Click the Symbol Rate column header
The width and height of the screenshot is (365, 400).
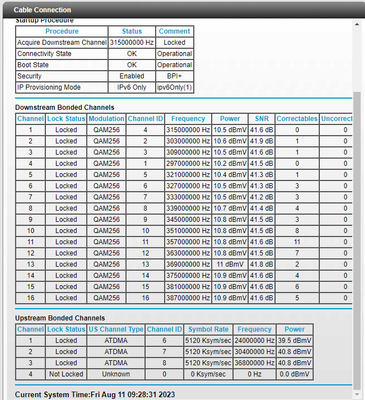(x=208, y=329)
